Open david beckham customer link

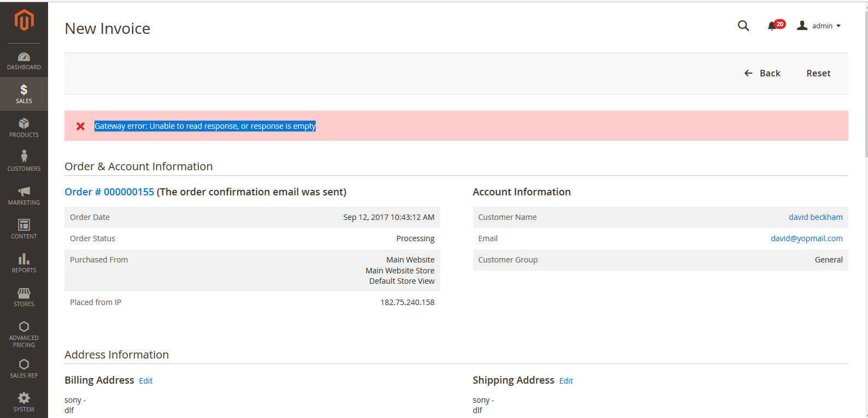pos(816,217)
